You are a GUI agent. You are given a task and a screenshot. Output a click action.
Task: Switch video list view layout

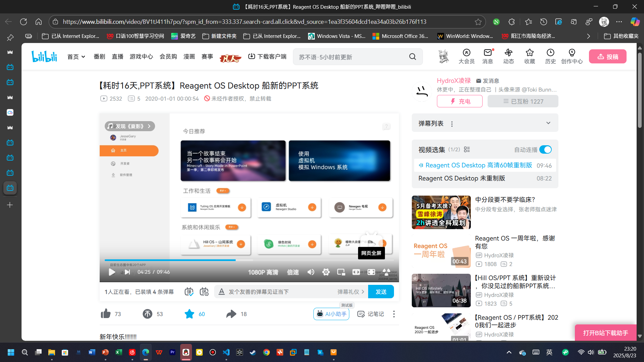467,150
